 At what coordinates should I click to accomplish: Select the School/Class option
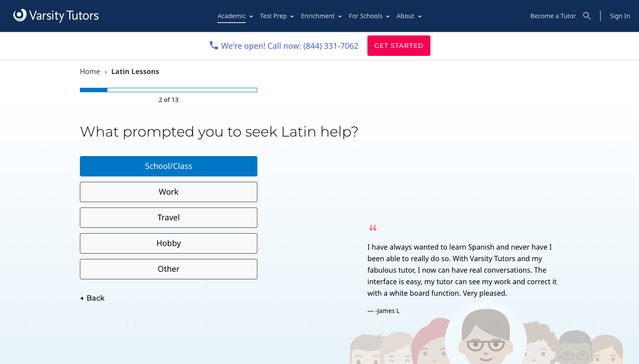tap(169, 166)
